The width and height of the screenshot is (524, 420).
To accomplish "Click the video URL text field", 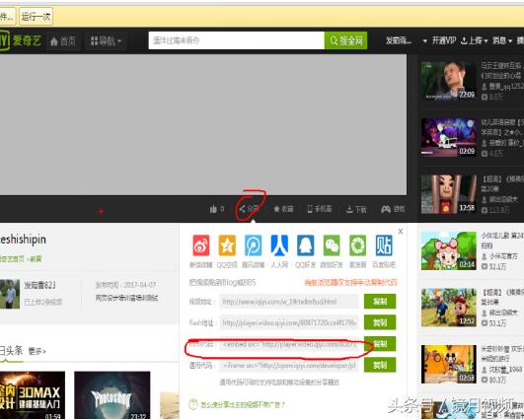I will click(289, 302).
